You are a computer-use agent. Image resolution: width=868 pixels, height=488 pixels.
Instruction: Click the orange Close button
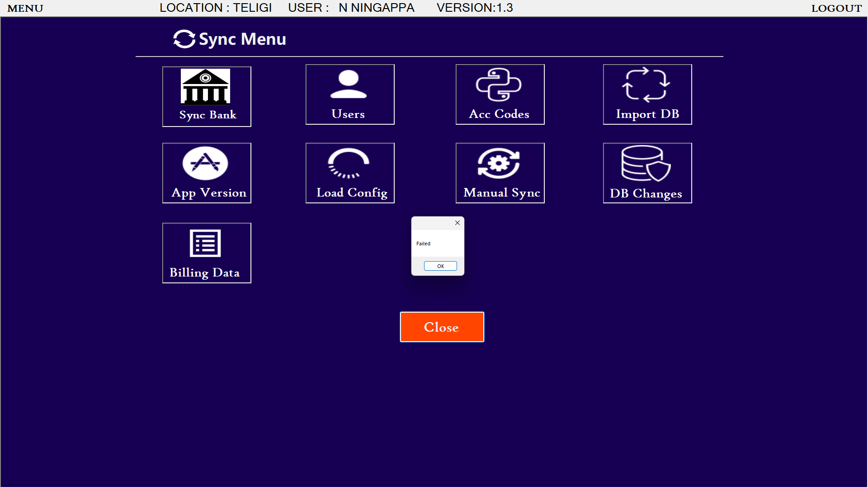pyautogui.click(x=442, y=327)
